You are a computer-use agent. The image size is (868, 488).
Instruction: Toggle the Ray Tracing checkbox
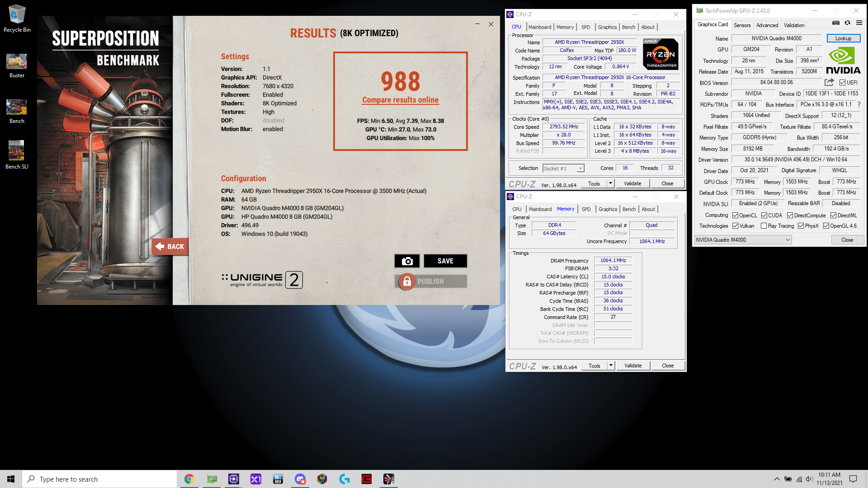pos(764,226)
